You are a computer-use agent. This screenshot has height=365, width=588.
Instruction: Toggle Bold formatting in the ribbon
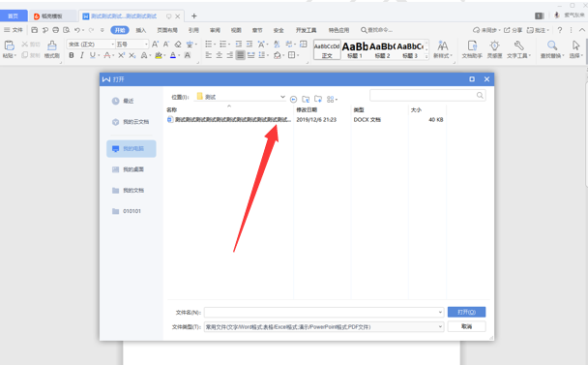[x=72, y=55]
